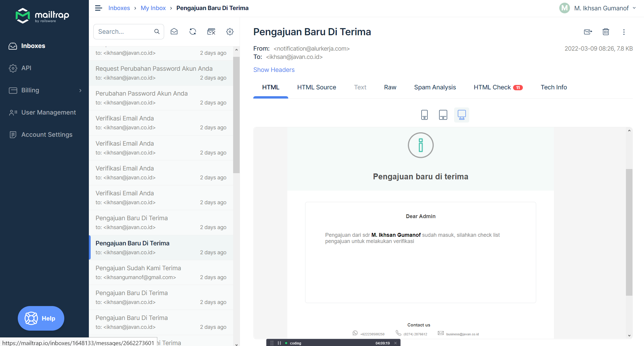Switch preview to tablet view
Screen dimensions: 644x346
click(x=443, y=115)
